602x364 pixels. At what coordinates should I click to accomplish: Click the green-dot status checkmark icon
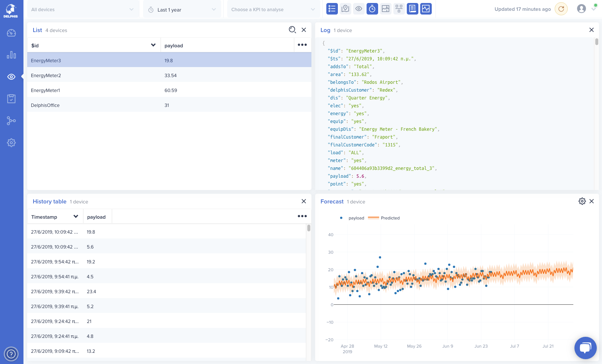(594, 8)
